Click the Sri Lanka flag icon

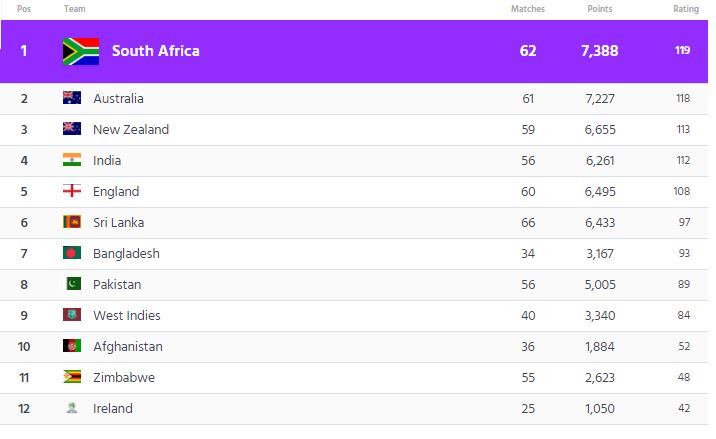tap(72, 222)
